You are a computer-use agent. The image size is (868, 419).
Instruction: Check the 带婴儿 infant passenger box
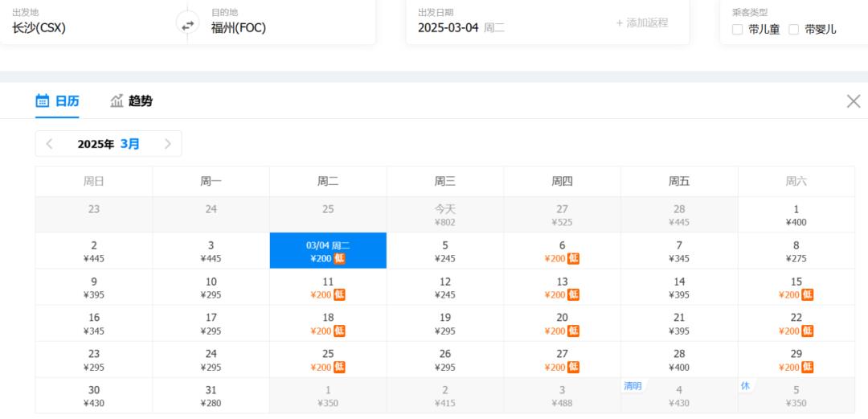click(794, 30)
